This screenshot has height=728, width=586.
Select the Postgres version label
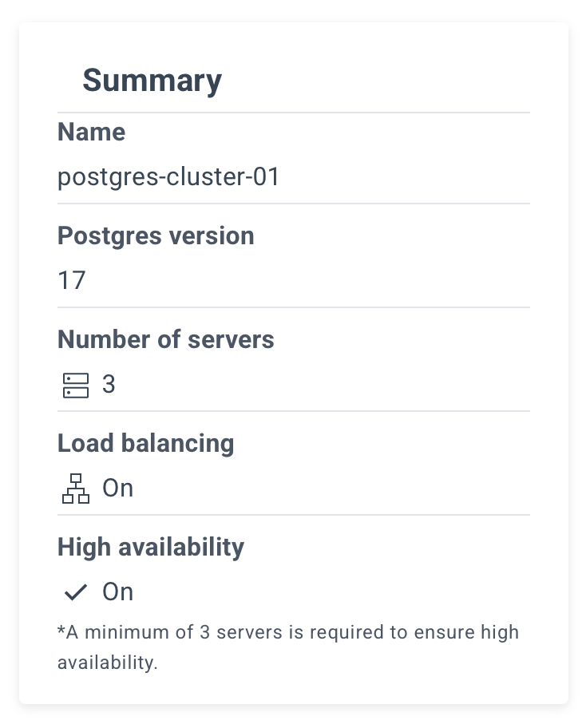(156, 235)
